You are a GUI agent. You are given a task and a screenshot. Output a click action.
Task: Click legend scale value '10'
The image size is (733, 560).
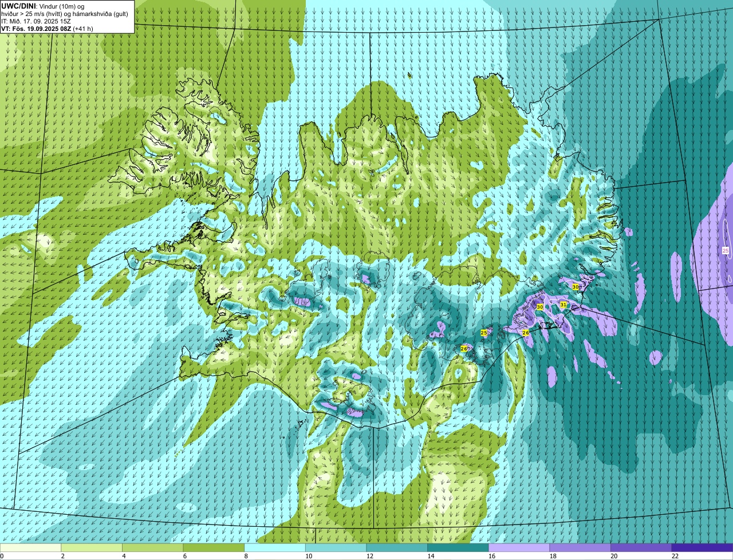(x=309, y=556)
